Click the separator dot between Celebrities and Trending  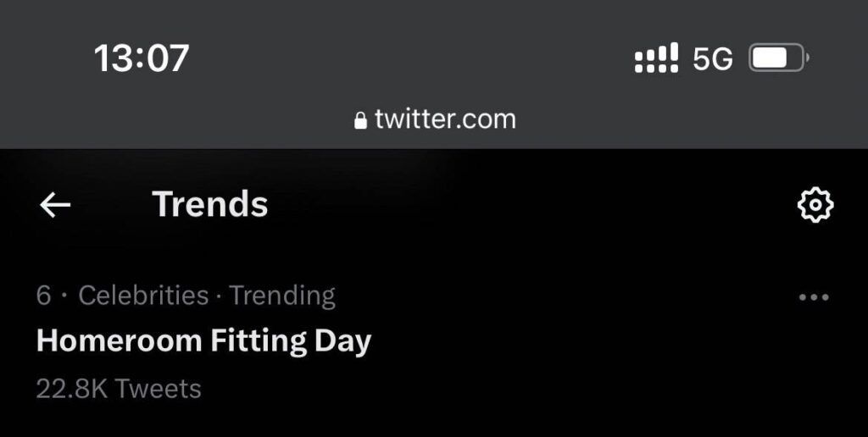coord(219,296)
